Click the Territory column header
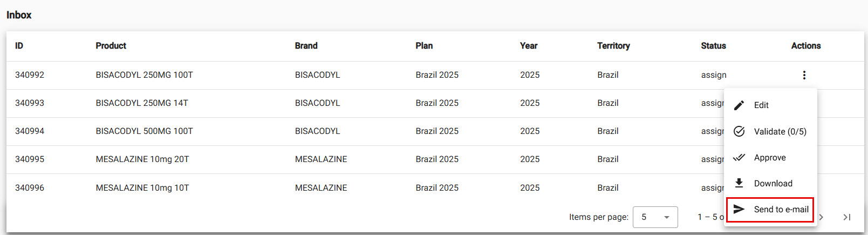This screenshot has width=868, height=235. coord(613,46)
